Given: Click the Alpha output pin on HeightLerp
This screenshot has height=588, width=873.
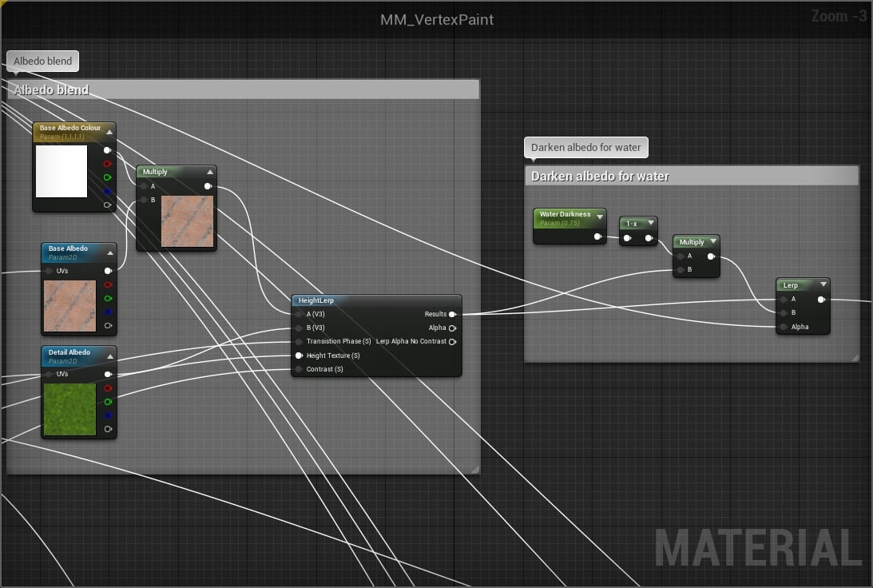Looking at the screenshot, I should pyautogui.click(x=453, y=328).
